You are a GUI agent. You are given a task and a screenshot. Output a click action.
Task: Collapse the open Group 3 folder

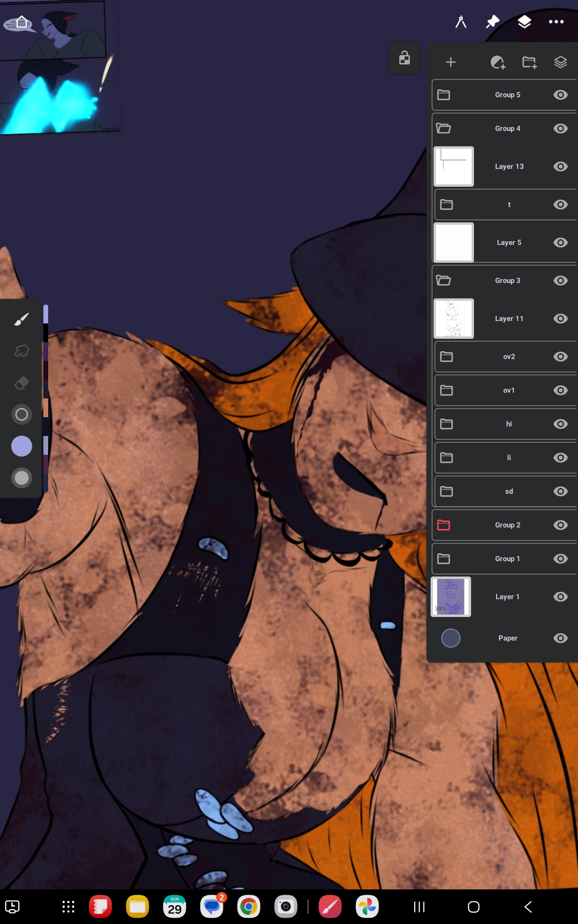coord(444,281)
